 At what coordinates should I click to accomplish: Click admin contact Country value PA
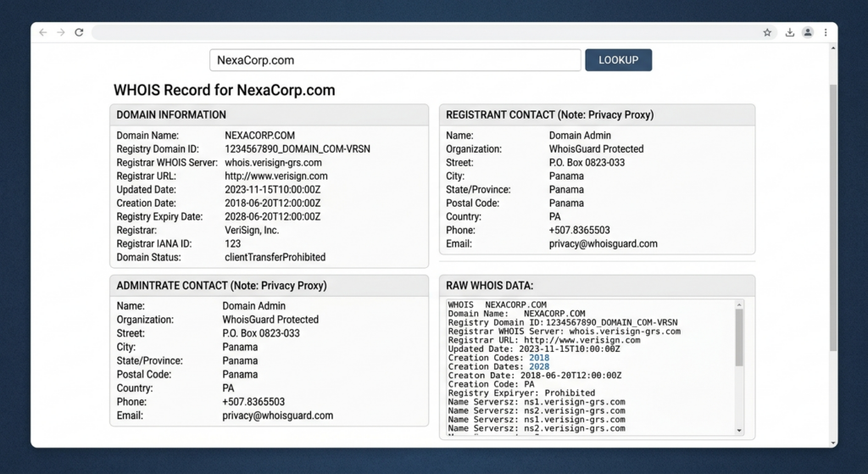click(228, 388)
